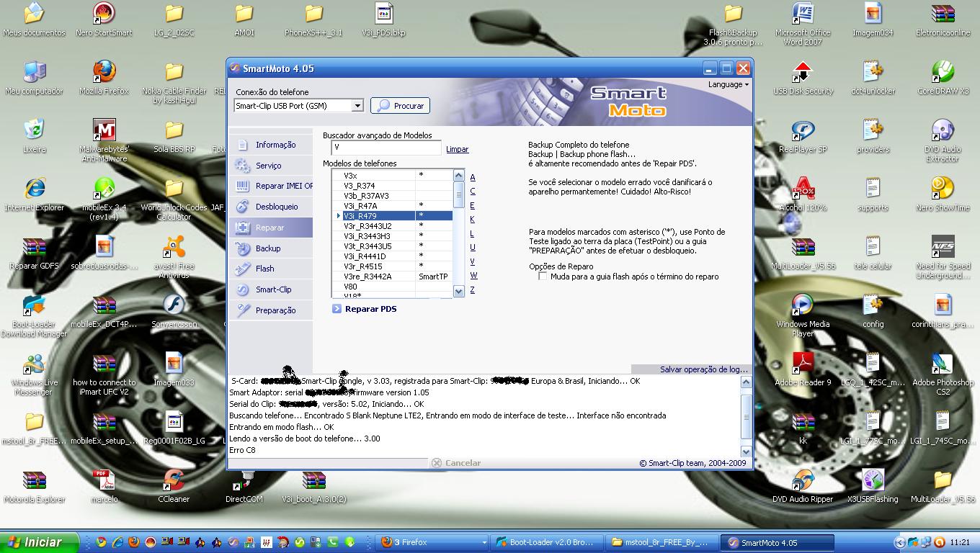
Task: Select the Meu computador desktop icon
Action: click(35, 78)
